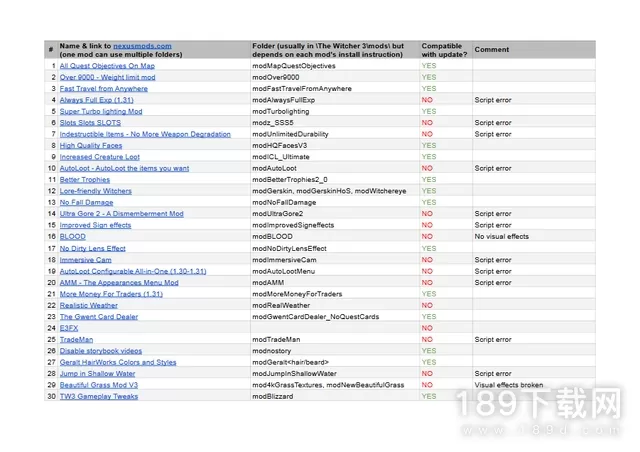
Task: Open Improved Sign effects link
Action: click(x=95, y=225)
